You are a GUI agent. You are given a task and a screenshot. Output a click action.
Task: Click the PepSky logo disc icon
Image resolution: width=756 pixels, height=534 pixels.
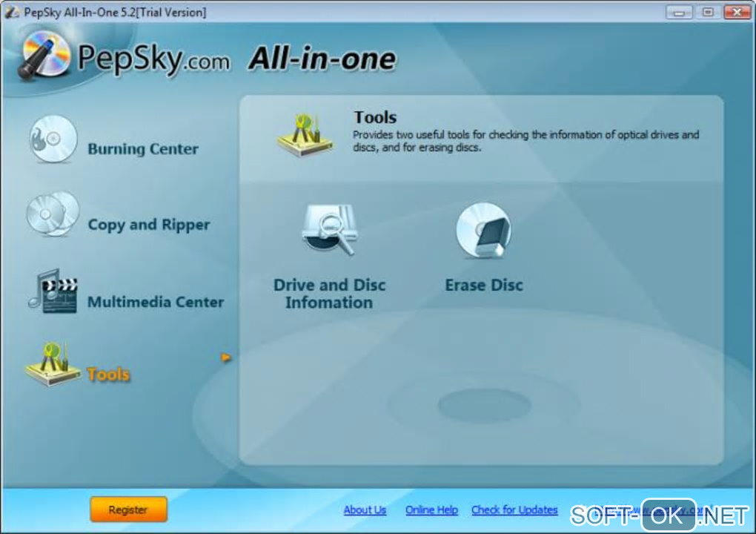44,56
